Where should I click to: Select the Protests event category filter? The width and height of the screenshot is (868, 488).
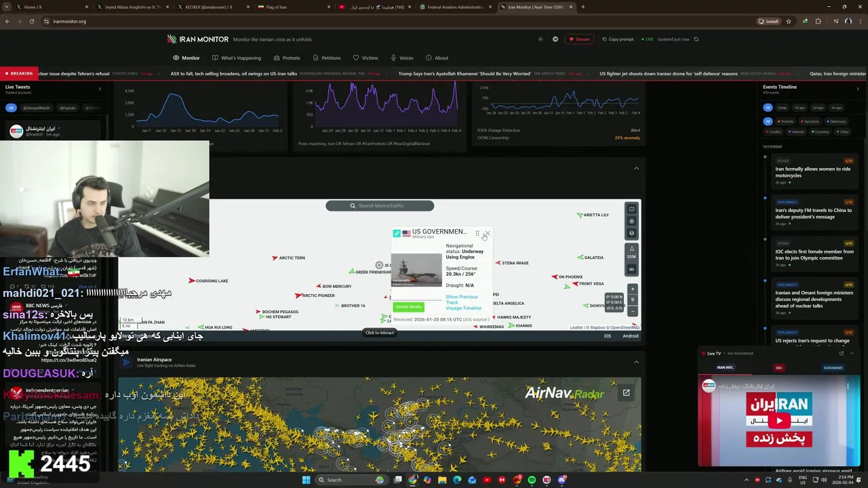[x=785, y=121]
